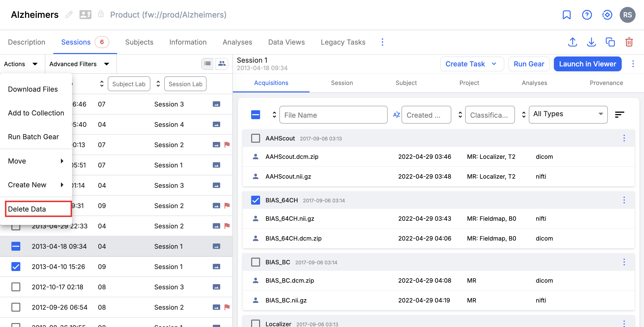The image size is (644, 327).
Task: Open the session header three-dot menu
Action: tap(633, 64)
